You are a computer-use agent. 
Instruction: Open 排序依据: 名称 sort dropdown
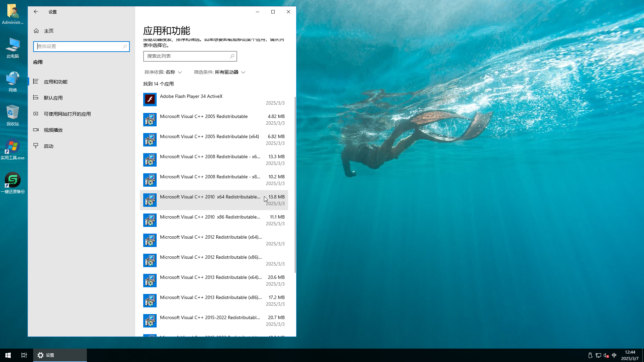(x=163, y=72)
